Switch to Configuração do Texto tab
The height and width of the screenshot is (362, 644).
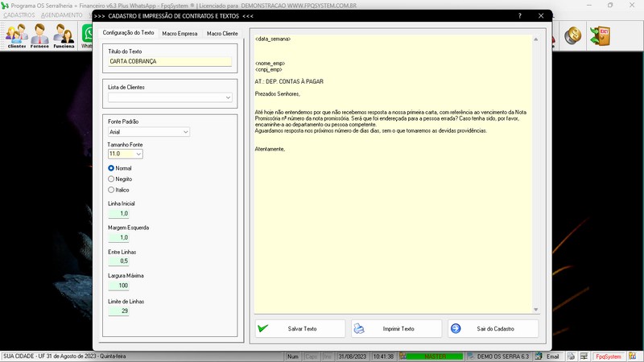tap(128, 33)
